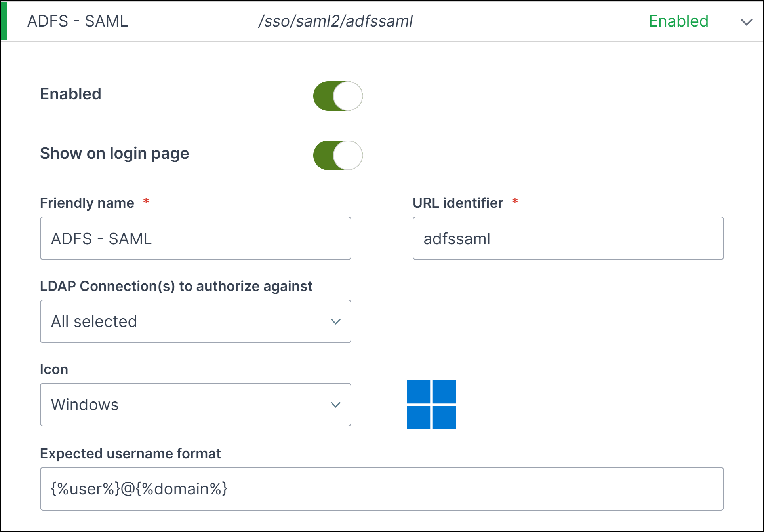The image size is (764, 532).
Task: Click the Show on login page label
Action: point(114,154)
